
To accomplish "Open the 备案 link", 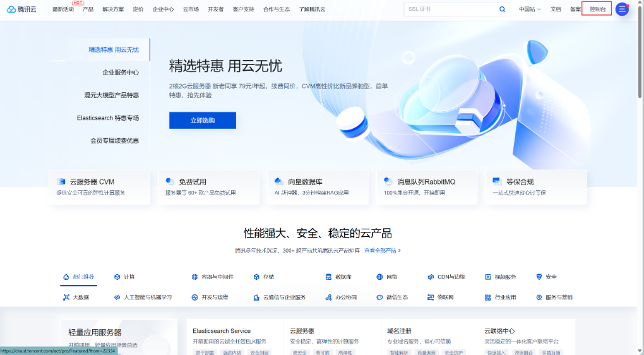I will [575, 9].
